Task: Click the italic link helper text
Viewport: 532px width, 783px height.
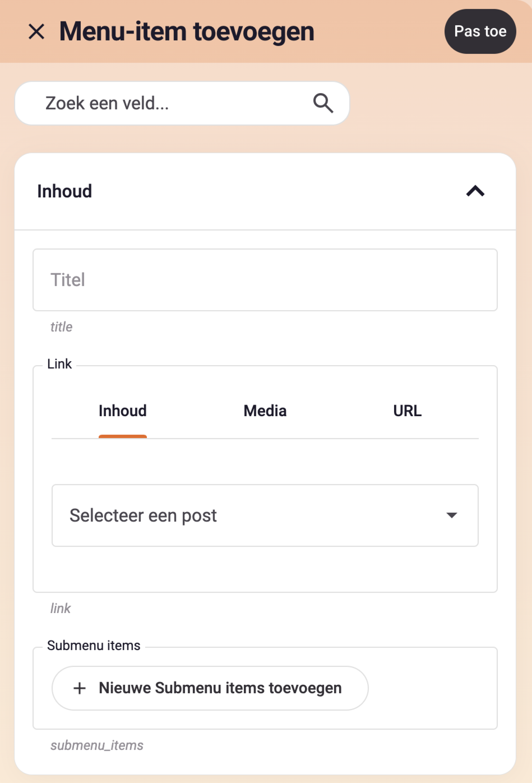Action: [x=60, y=608]
